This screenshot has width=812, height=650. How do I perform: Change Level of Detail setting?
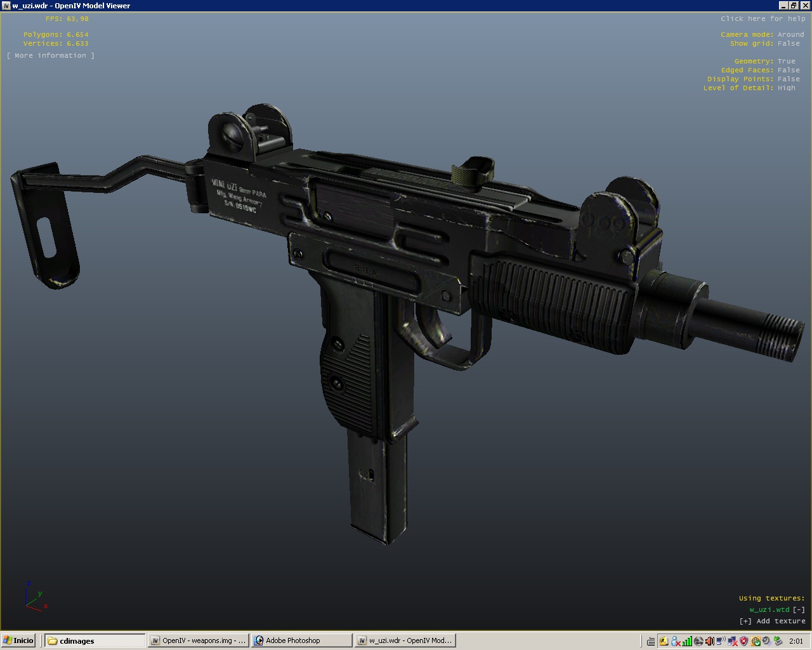click(749, 88)
